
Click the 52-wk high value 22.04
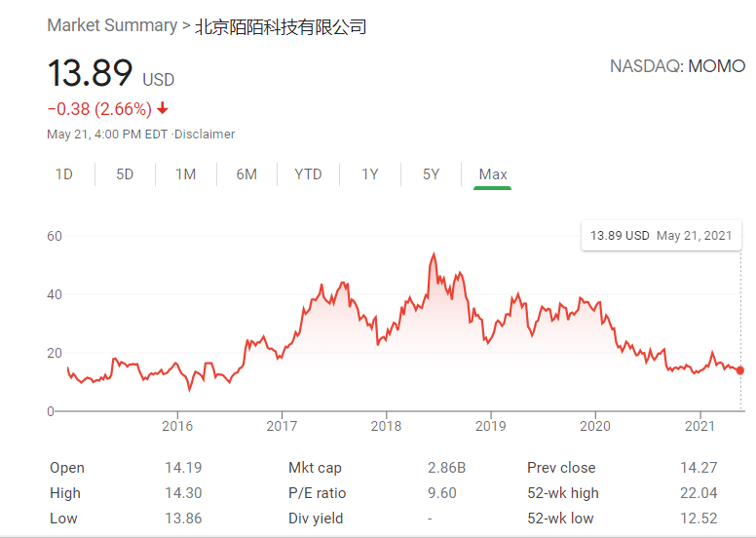coord(699,493)
